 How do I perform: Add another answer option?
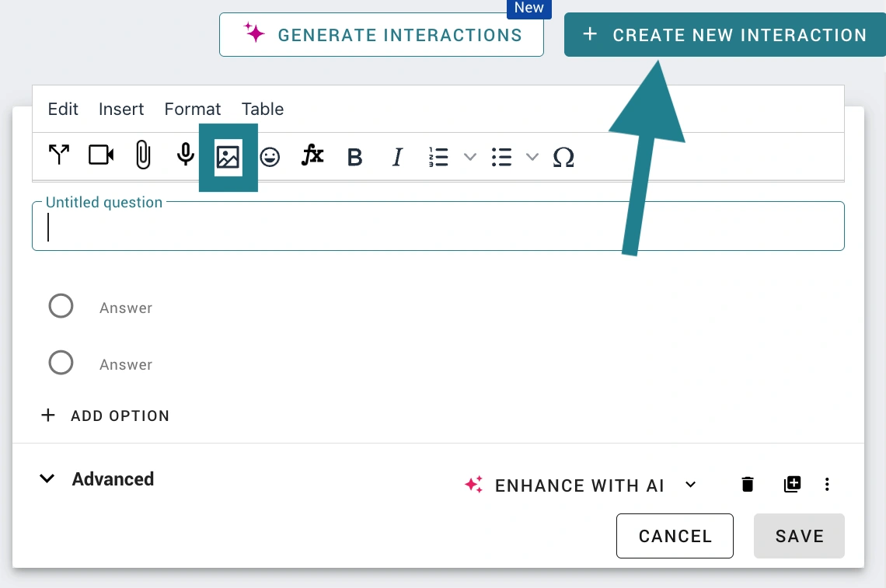[105, 416]
